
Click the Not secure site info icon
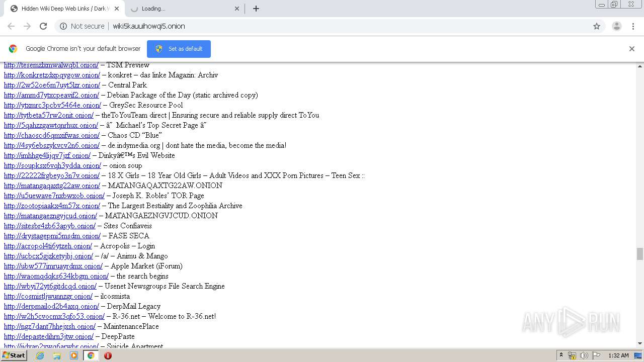[63, 26]
